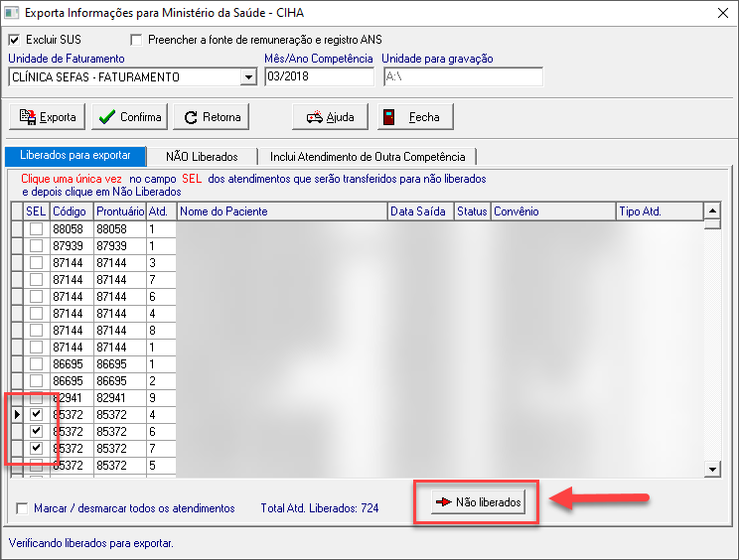Screen dimensions: 739x560
Task: Check SEL box for row 88058
Action: pyautogui.click(x=37, y=229)
